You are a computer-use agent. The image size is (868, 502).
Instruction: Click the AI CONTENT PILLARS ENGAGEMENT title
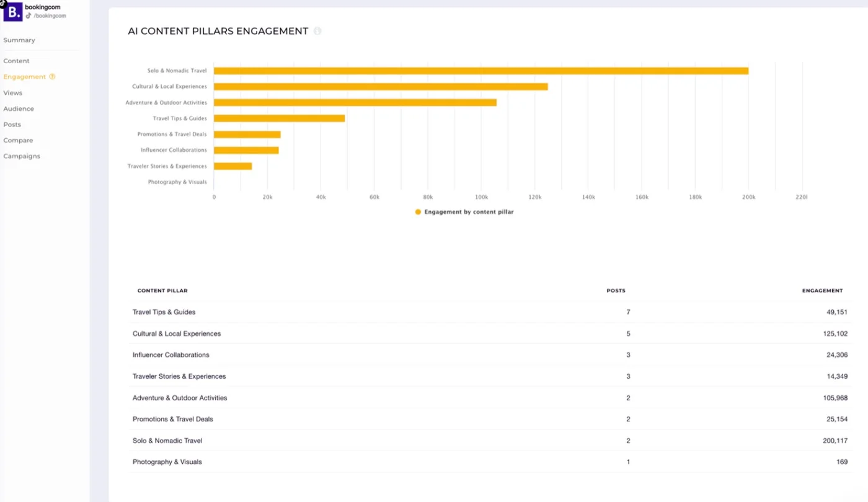[218, 31]
